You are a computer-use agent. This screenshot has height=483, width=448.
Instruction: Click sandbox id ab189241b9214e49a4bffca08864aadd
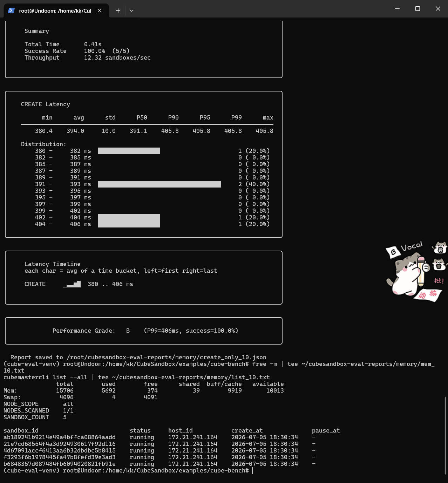[60, 437]
